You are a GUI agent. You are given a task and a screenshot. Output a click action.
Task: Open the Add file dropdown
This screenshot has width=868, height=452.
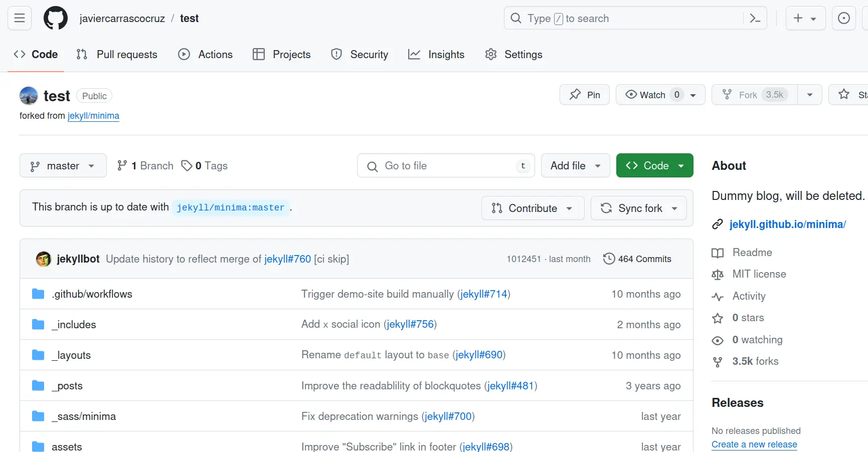(576, 165)
